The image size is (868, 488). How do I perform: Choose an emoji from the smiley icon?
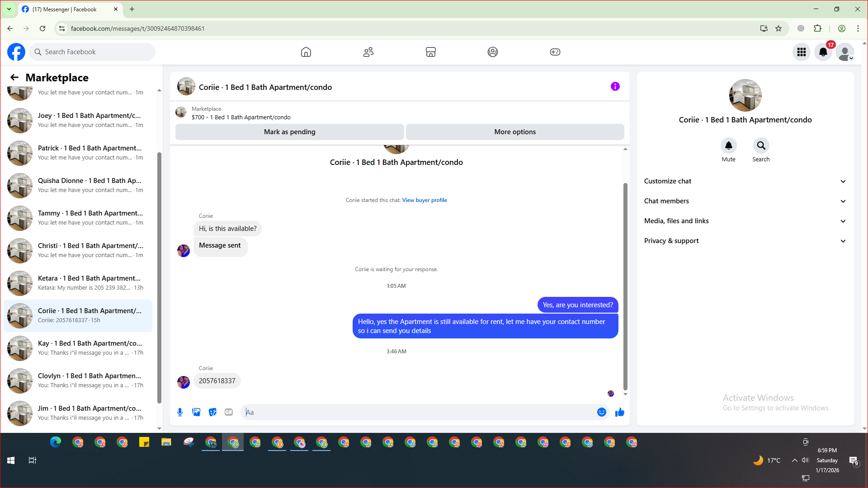601,412
